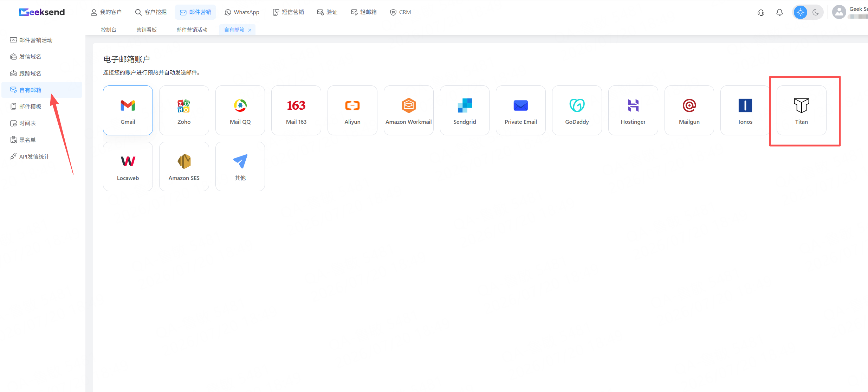The width and height of the screenshot is (868, 392).
Task: Open notifications bell icon
Action: pyautogui.click(x=779, y=12)
